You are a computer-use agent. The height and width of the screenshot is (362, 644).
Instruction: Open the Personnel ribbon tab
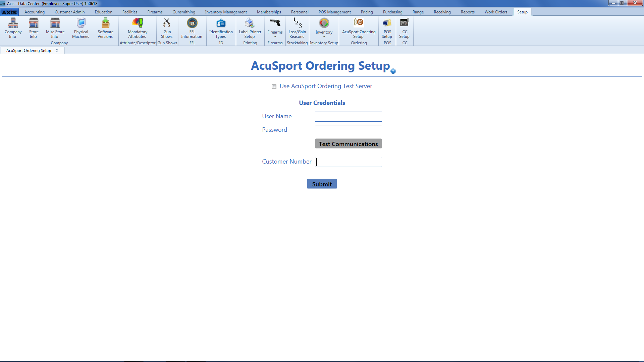300,12
